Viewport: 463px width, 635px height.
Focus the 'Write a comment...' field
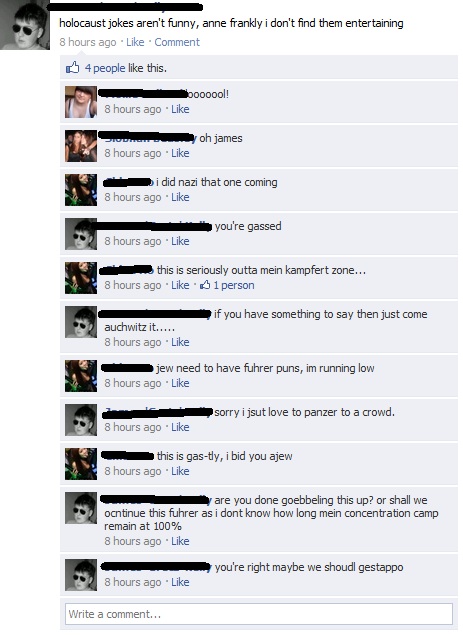tap(259, 614)
